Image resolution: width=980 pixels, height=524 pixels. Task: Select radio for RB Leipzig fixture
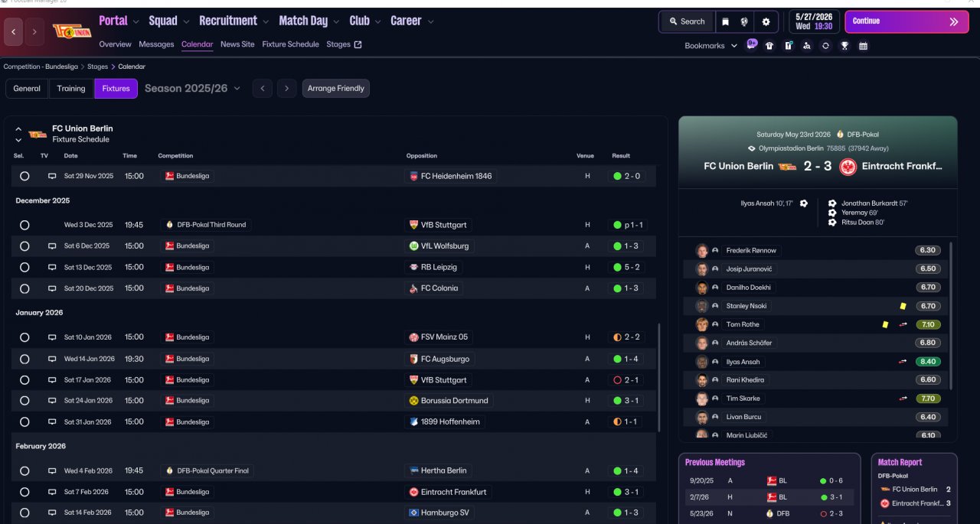[24, 268]
